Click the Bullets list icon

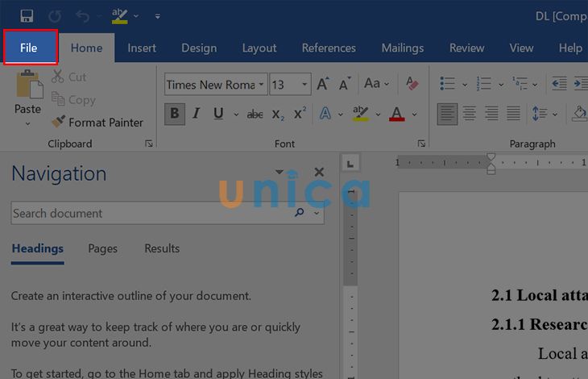pos(447,84)
